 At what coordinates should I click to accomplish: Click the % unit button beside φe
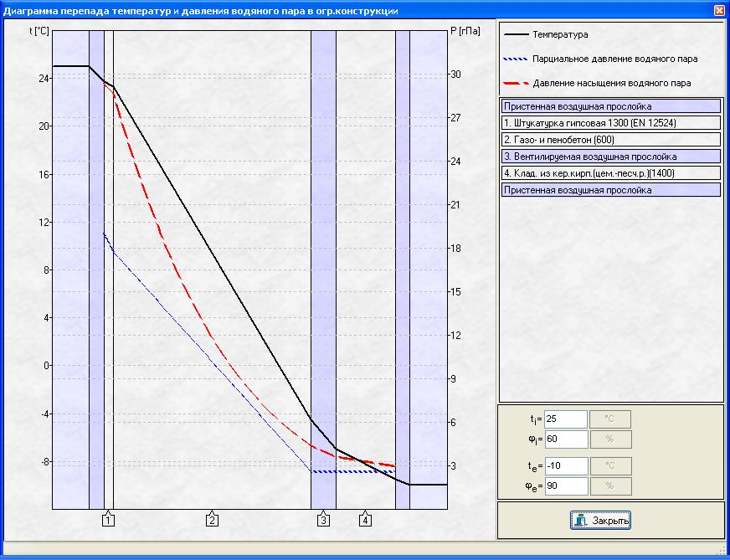coord(610,486)
